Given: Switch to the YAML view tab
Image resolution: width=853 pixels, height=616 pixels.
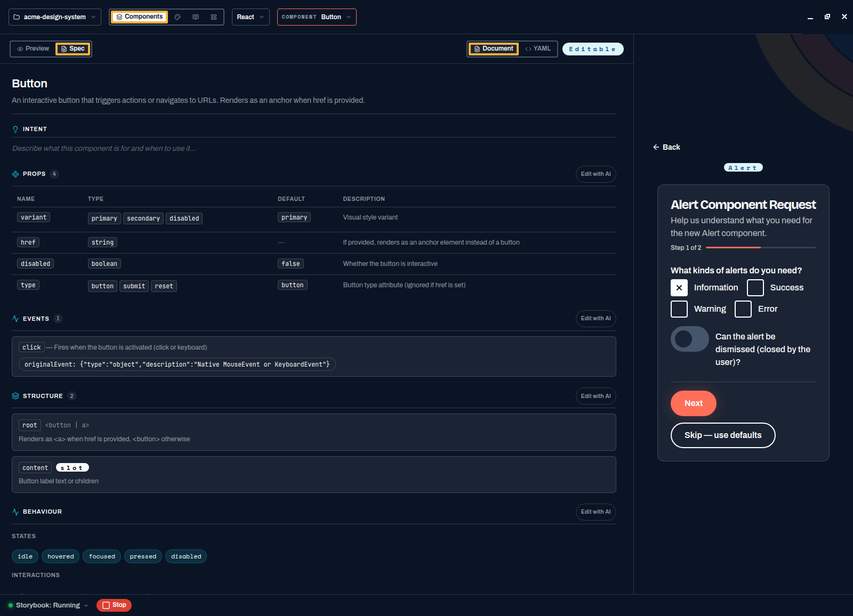Looking at the screenshot, I should click(x=538, y=49).
